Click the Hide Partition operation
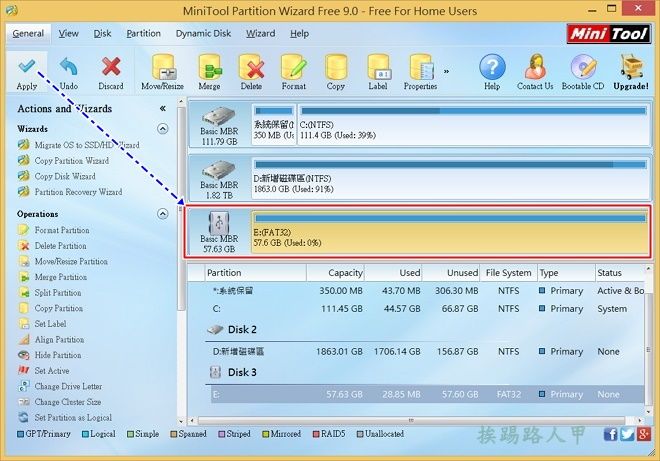The image size is (660, 461). [x=50, y=354]
